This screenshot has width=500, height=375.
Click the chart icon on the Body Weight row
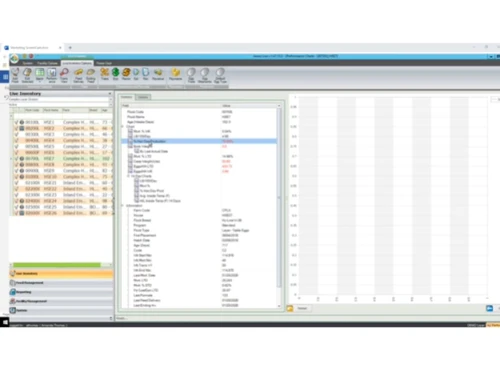coord(130,146)
